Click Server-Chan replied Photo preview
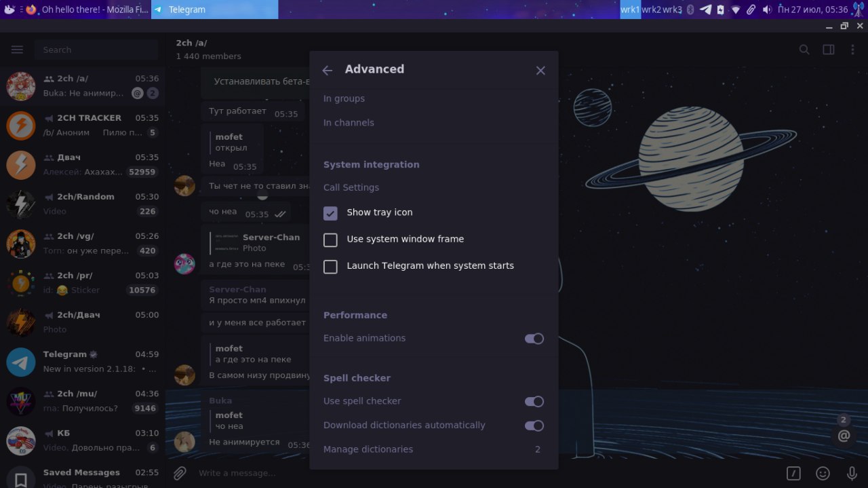868x488 pixels. (259, 243)
